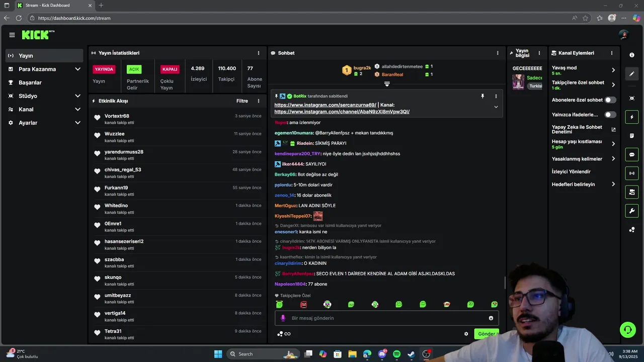This screenshot has height=362, width=644.
Task: Open Kanal Eylemleri panel three-dot menu
Action: (612, 53)
